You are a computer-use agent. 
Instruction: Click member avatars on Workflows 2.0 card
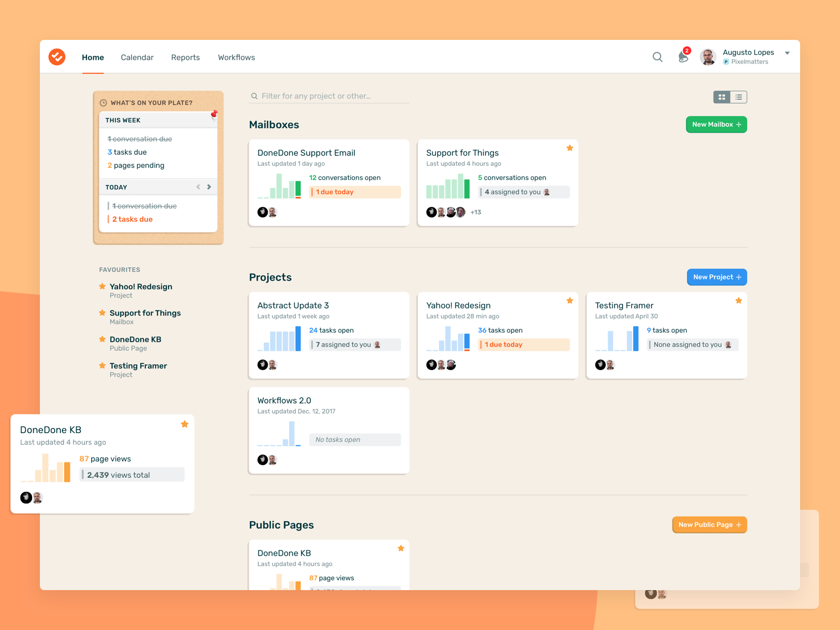pyautogui.click(x=267, y=460)
